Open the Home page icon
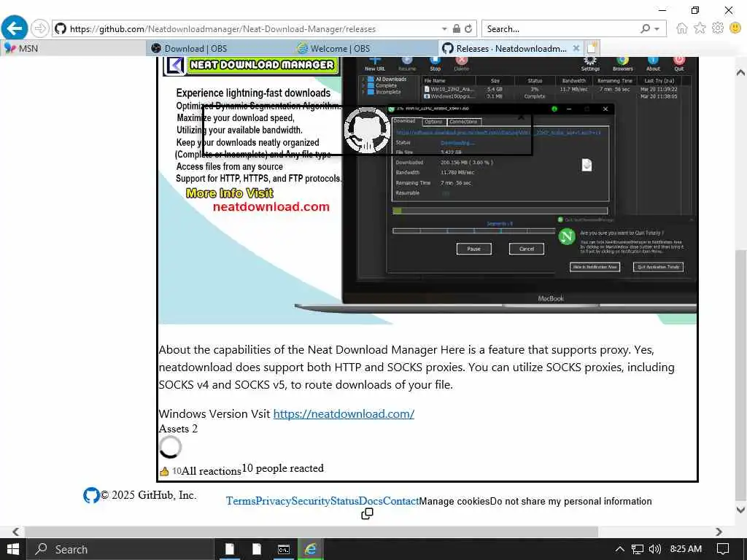The image size is (747, 560). coord(682,28)
